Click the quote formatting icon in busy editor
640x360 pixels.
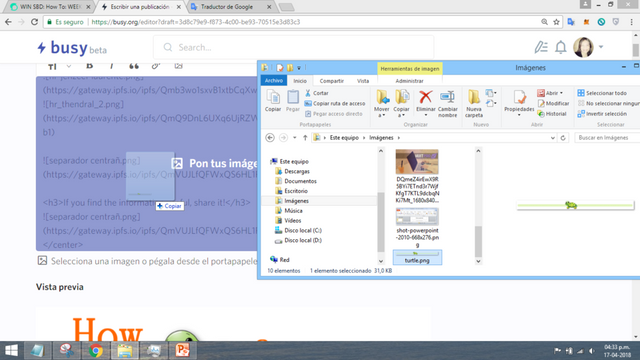[133, 66]
